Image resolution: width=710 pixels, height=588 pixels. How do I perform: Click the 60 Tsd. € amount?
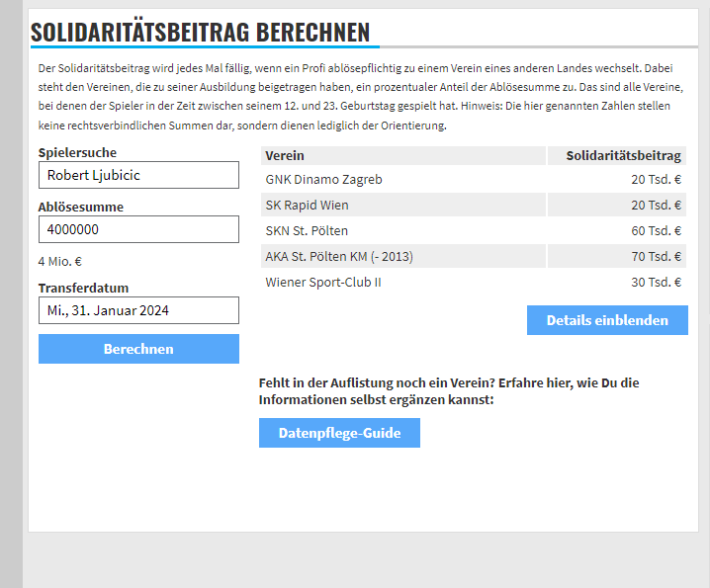[x=657, y=231]
